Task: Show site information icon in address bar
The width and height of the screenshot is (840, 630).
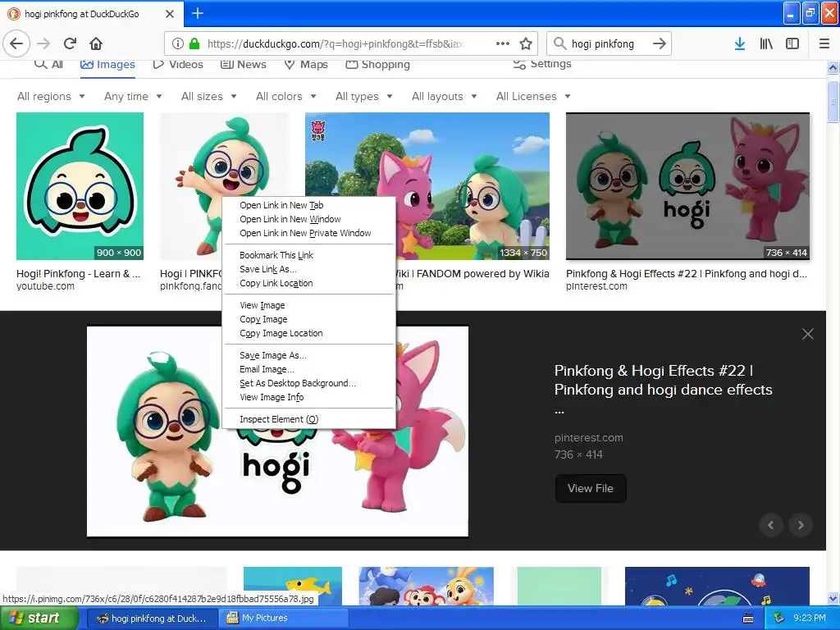Action: [x=178, y=43]
